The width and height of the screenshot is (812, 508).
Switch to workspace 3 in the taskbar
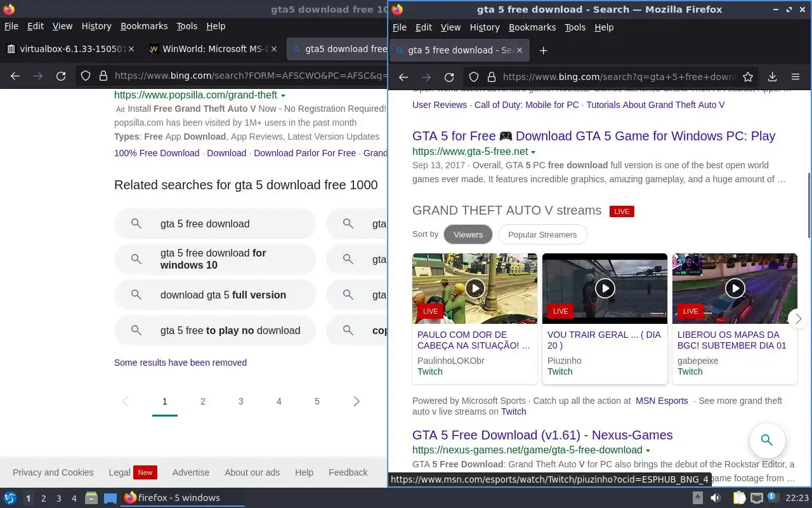point(59,498)
